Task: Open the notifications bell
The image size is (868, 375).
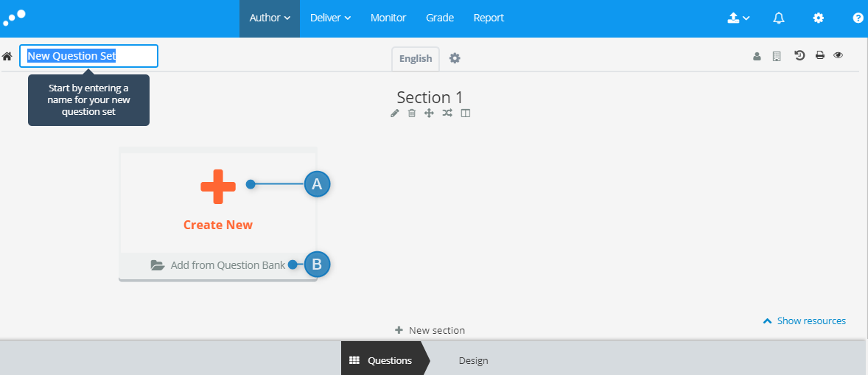Action: pos(778,18)
